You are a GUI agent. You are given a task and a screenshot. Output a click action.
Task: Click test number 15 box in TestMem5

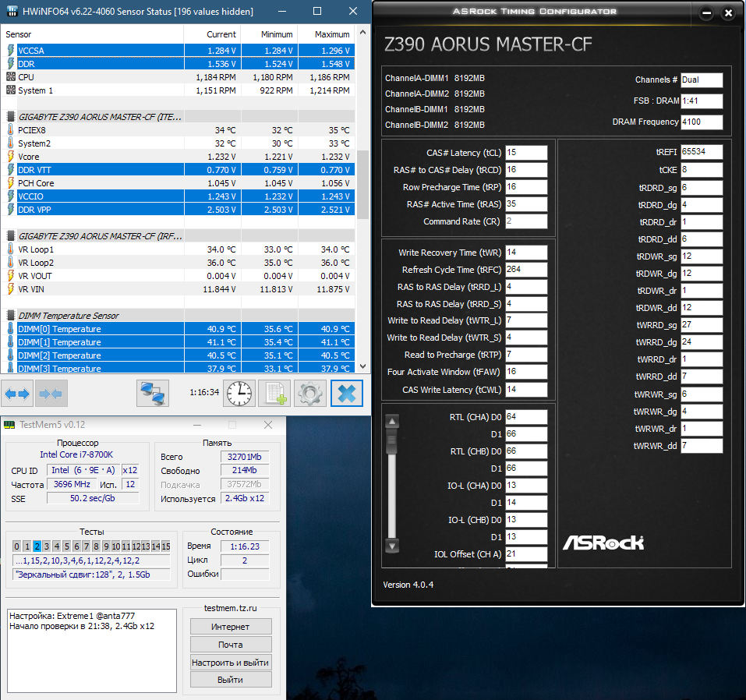(165, 546)
